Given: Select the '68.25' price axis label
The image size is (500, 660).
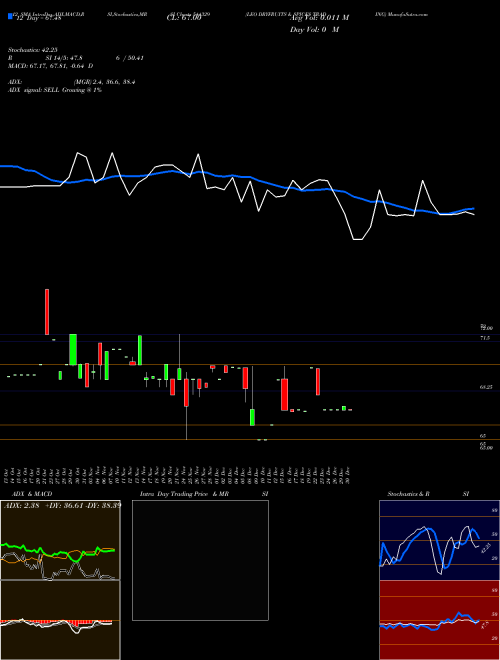Looking at the screenshot, I should (x=486, y=387).
